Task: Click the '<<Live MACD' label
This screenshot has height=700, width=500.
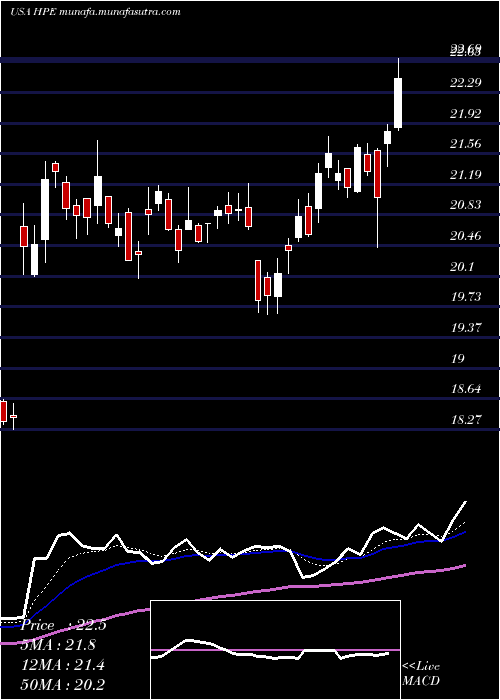Action: click(421, 674)
